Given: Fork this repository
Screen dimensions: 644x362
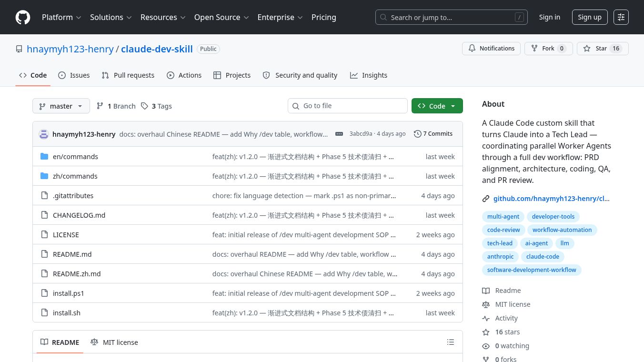Looking at the screenshot, I should click(x=548, y=49).
